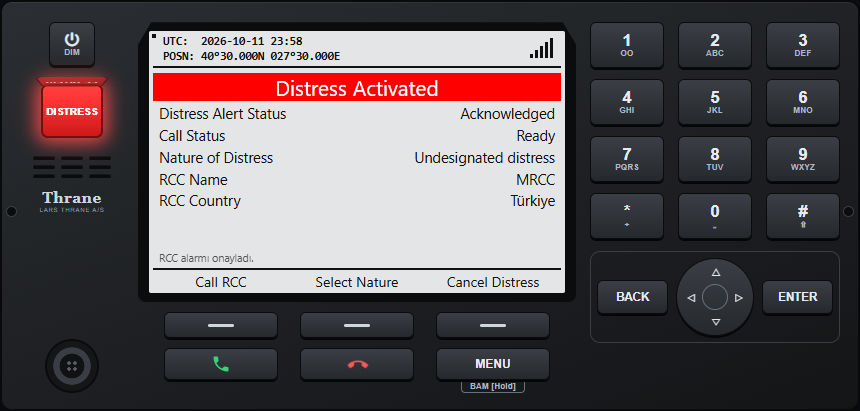Tap keypad digit 3 DEF
This screenshot has width=860, height=411.
point(803,45)
